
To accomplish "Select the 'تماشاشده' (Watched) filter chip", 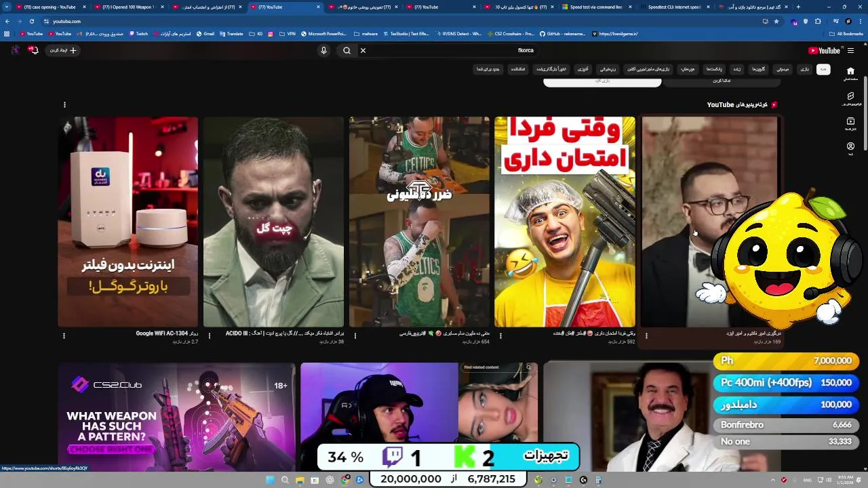I will pyautogui.click(x=518, y=69).
